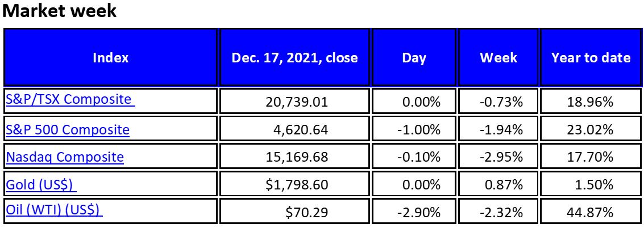Click the Day column header
The width and height of the screenshot is (644, 228).
tap(414, 57)
